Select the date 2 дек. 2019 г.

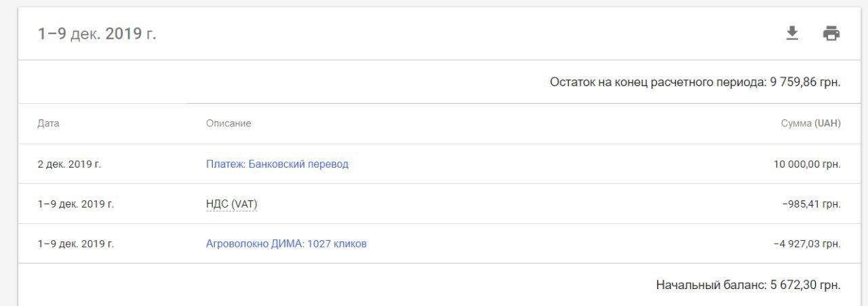coord(69,164)
